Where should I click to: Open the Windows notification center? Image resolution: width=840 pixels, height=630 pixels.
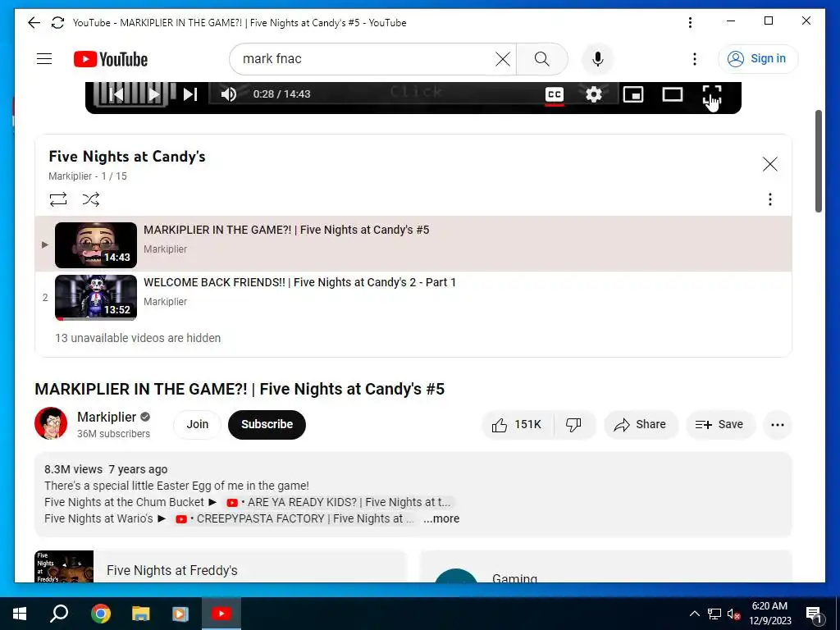tap(815, 614)
